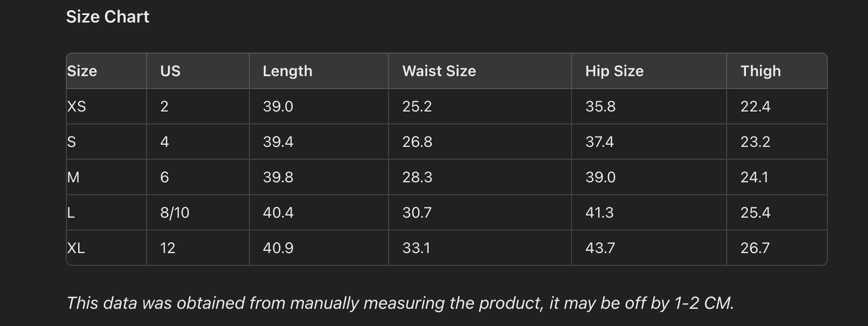
Task: Select the 28.3 waist size value
Action: [417, 177]
